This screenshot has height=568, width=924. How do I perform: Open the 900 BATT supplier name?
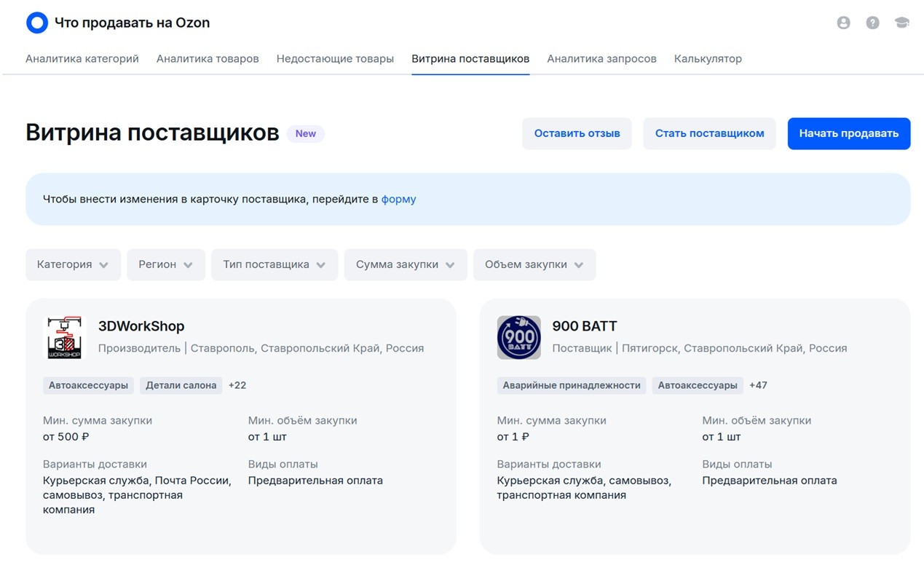click(x=585, y=326)
